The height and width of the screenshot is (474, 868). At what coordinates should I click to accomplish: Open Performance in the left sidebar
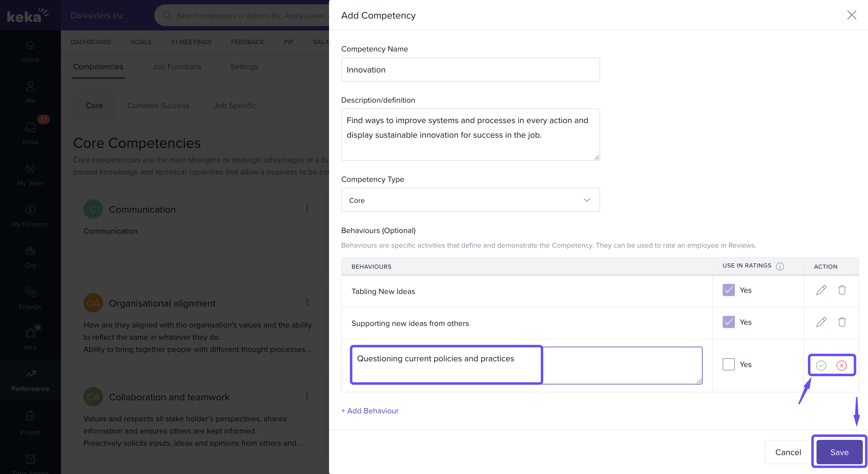tap(30, 380)
